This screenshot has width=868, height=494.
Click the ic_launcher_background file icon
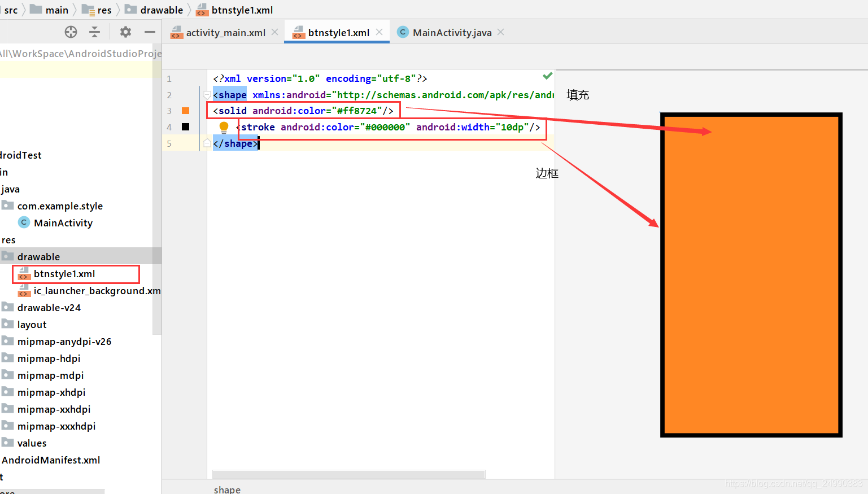tap(24, 290)
